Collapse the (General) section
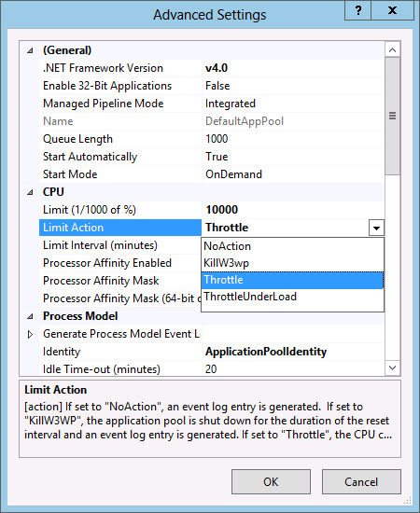This screenshot has height=513, width=420. click(30, 50)
